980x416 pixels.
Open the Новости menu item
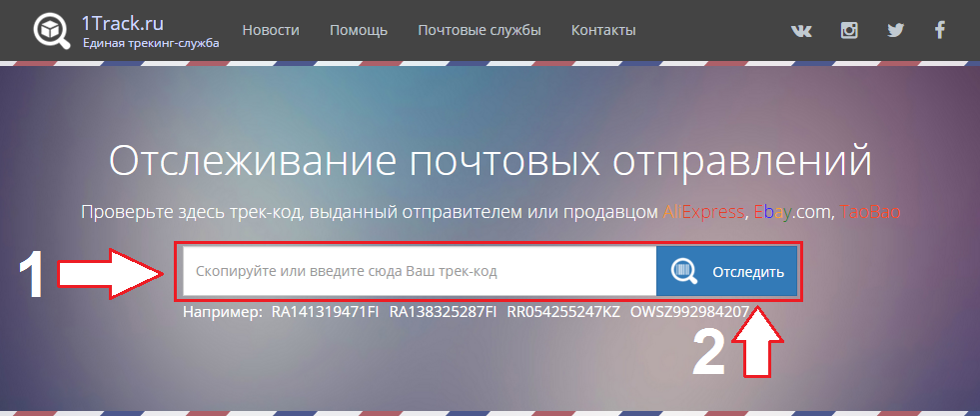click(x=271, y=30)
